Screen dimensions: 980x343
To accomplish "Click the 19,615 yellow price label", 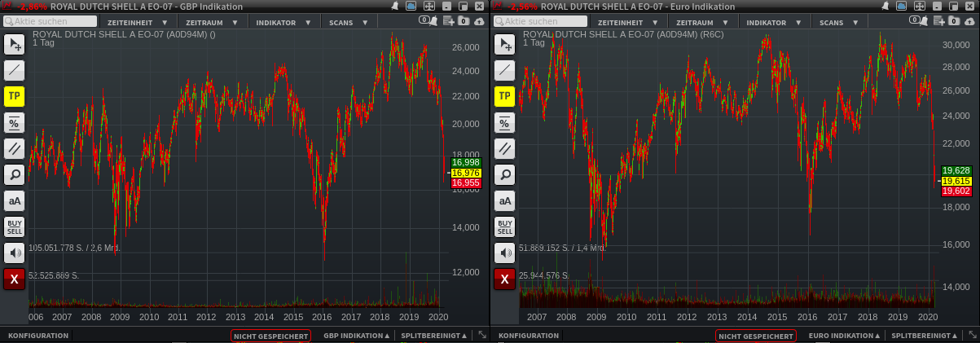I will tap(956, 181).
